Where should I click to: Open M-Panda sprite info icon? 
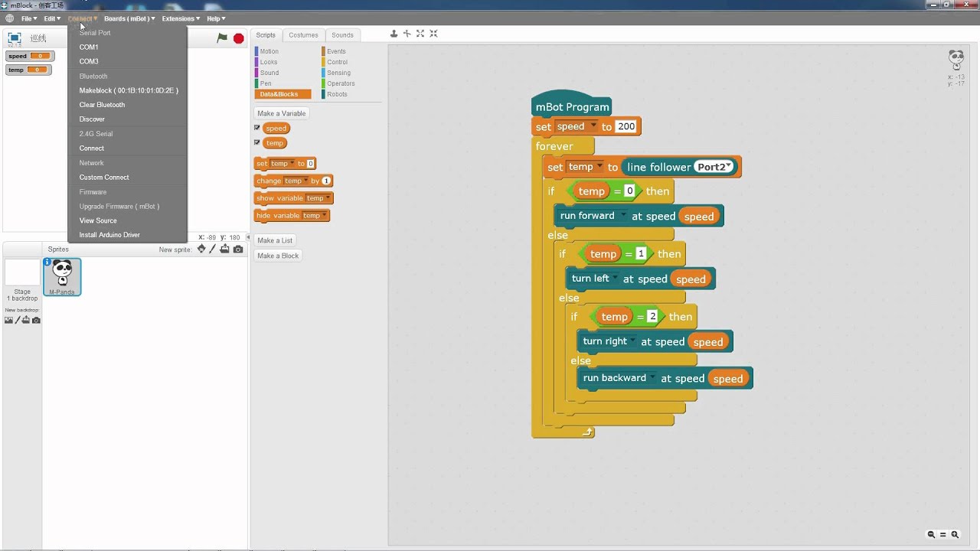coord(47,262)
